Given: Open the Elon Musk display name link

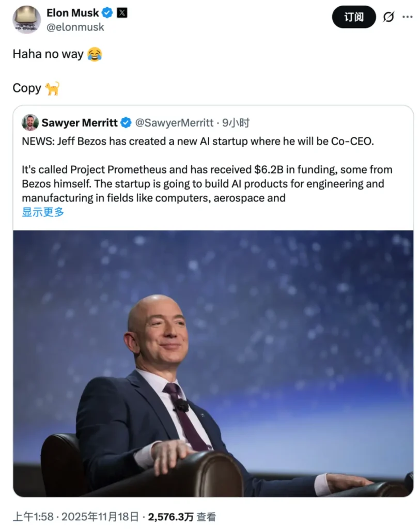Looking at the screenshot, I should click(x=72, y=12).
